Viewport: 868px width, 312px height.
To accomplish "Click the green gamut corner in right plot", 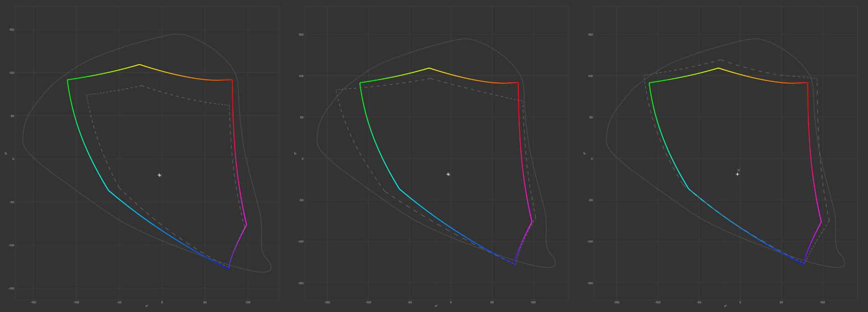I will point(649,83).
